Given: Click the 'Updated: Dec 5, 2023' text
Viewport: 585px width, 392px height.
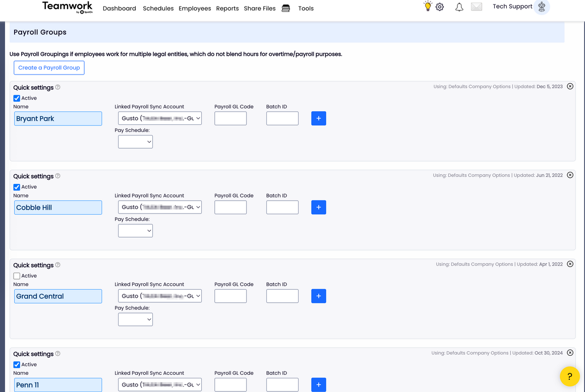Looking at the screenshot, I should point(539,87).
